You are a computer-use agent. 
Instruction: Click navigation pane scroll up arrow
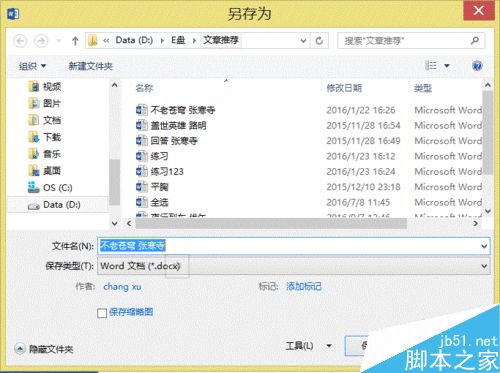114,85
